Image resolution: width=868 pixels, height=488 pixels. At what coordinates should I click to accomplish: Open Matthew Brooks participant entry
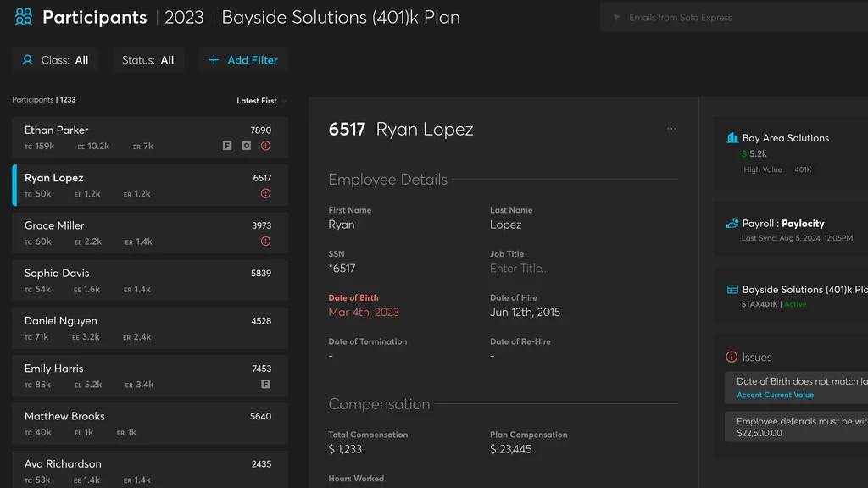click(150, 424)
